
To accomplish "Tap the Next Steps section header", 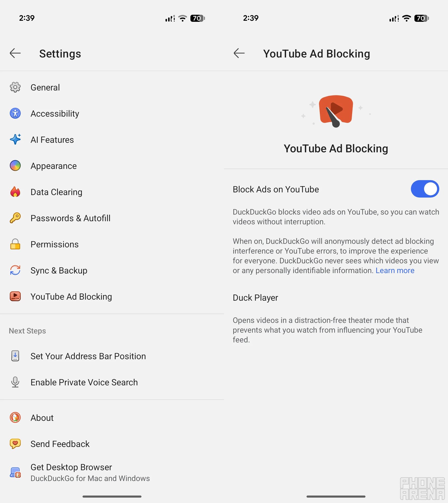I will (27, 331).
